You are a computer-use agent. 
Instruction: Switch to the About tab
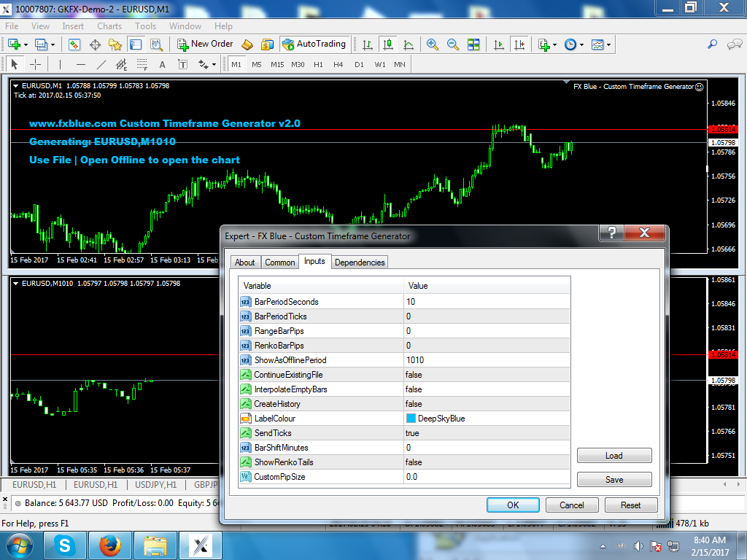click(x=244, y=262)
